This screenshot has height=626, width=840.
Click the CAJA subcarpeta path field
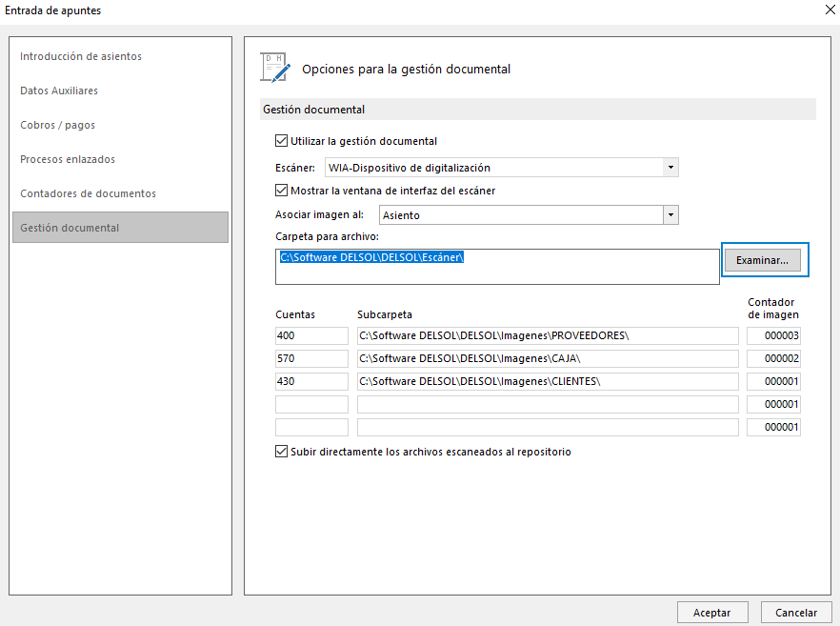(x=548, y=358)
